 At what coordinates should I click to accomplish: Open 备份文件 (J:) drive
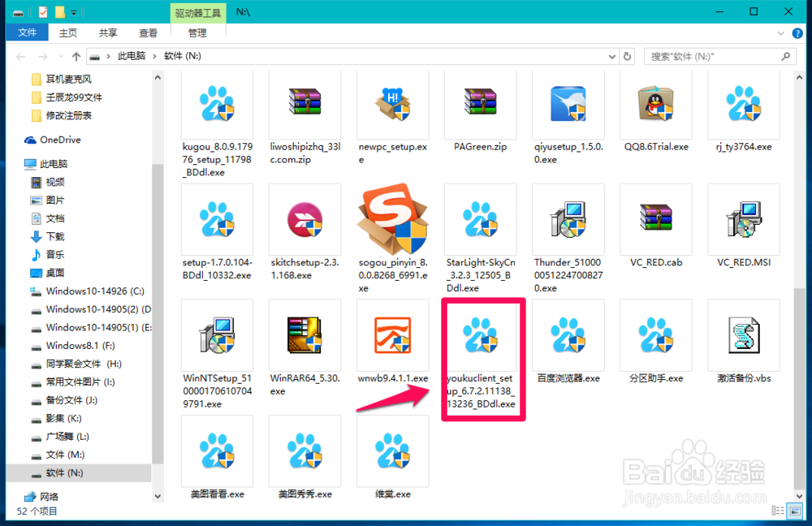[x=65, y=399]
